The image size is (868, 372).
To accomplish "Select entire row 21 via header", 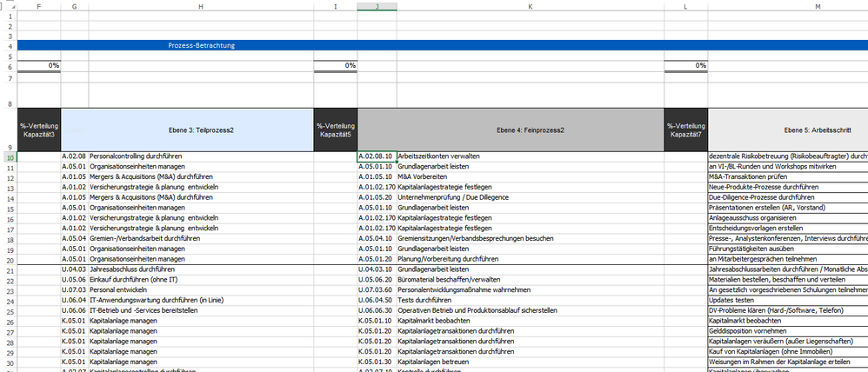I will point(10,269).
